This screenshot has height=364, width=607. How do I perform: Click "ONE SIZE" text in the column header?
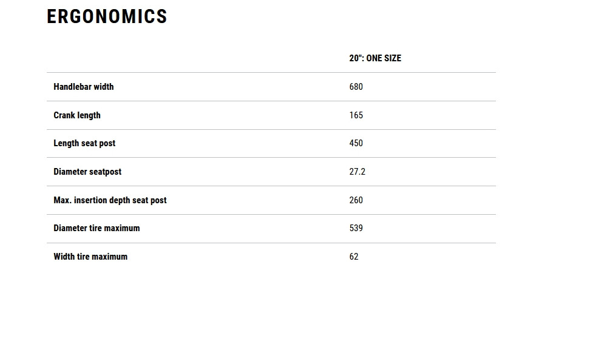tap(384, 58)
